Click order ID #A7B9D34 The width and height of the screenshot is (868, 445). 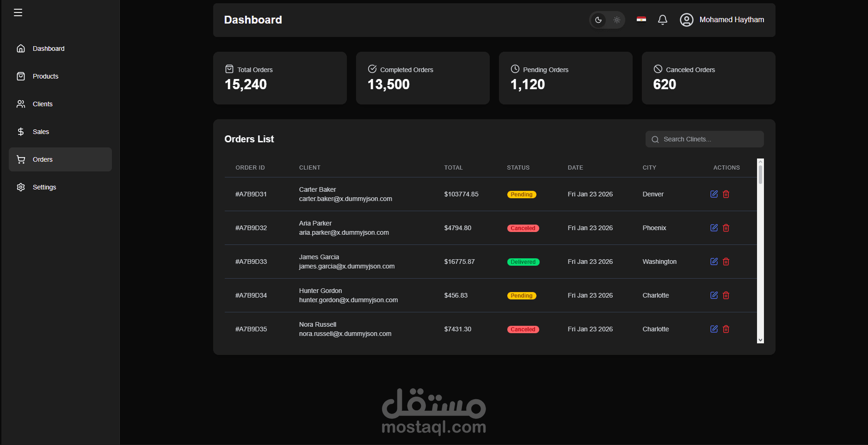coord(251,295)
